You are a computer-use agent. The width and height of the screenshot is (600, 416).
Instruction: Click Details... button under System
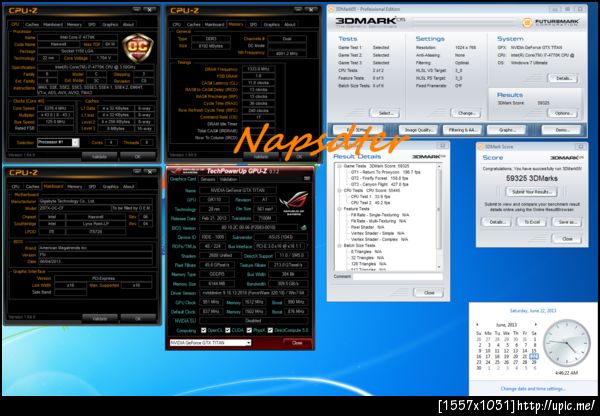(x=563, y=78)
